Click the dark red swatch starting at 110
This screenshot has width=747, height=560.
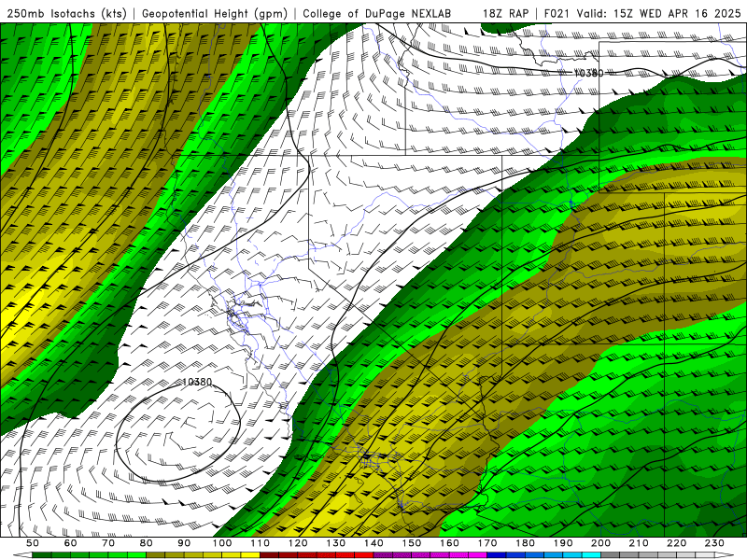point(270,555)
